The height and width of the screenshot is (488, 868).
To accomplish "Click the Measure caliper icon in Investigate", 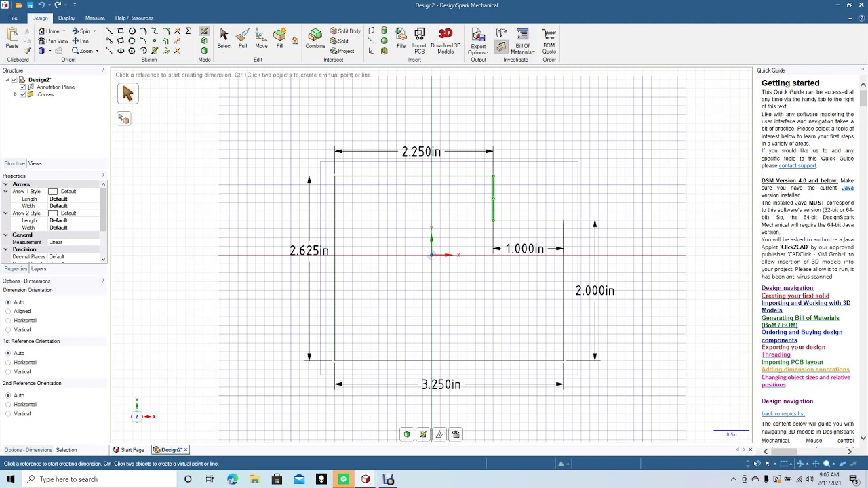I will [501, 34].
